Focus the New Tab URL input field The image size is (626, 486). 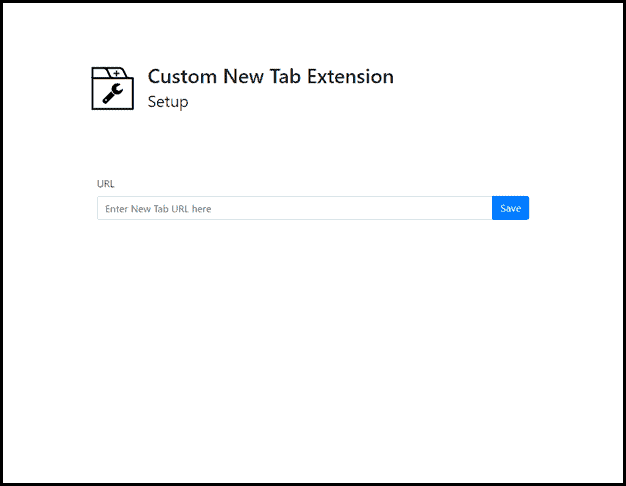point(294,208)
